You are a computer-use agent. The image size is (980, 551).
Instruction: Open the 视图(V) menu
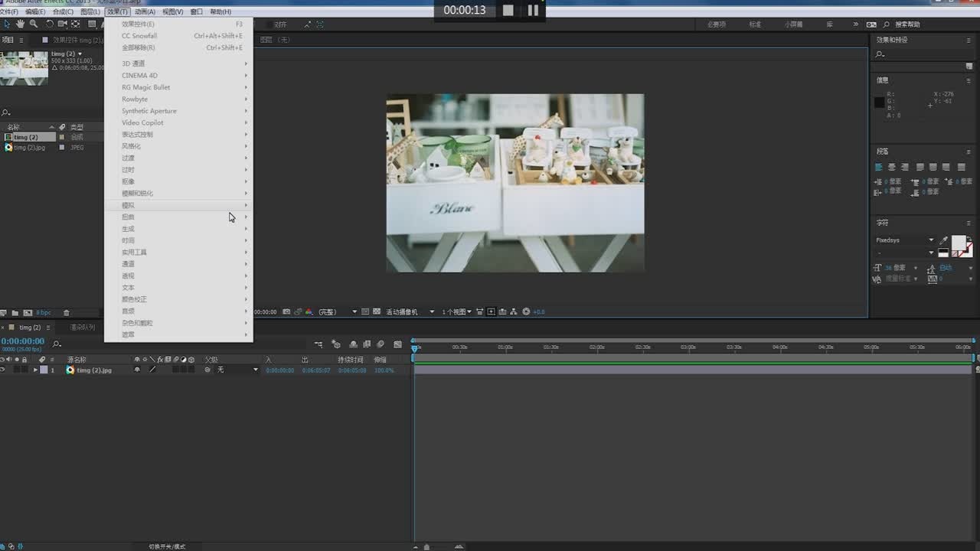click(173, 11)
